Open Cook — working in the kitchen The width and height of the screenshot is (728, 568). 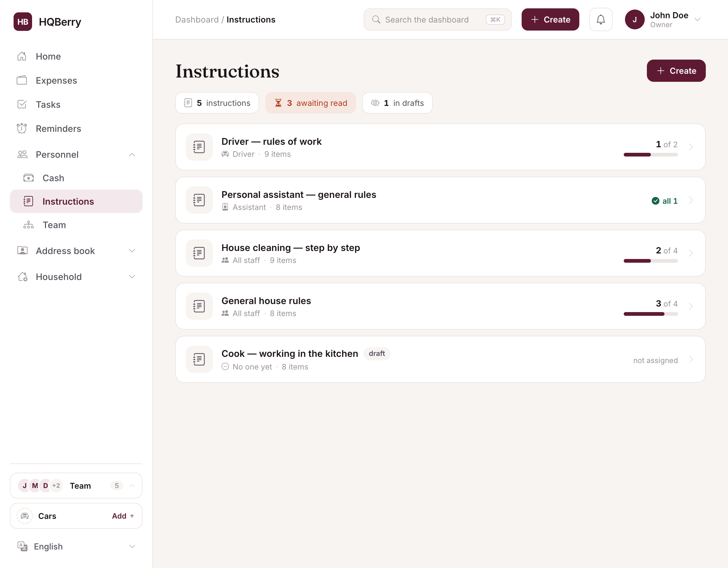(x=440, y=359)
